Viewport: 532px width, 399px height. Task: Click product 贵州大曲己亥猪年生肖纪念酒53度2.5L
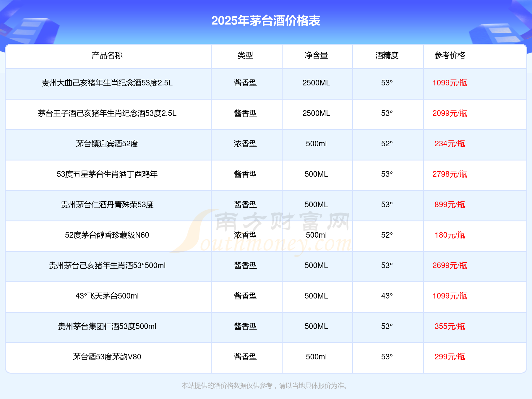[107, 83]
